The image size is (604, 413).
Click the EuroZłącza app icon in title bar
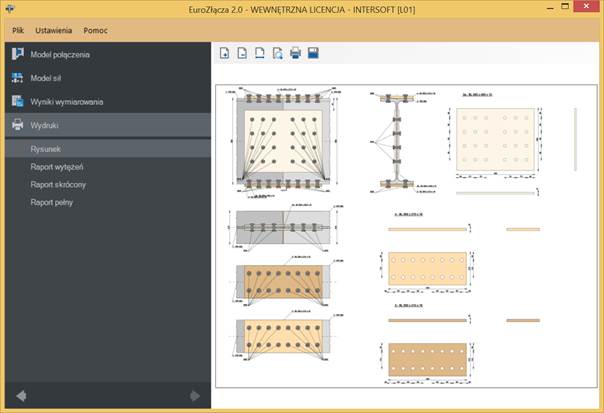click(x=10, y=8)
